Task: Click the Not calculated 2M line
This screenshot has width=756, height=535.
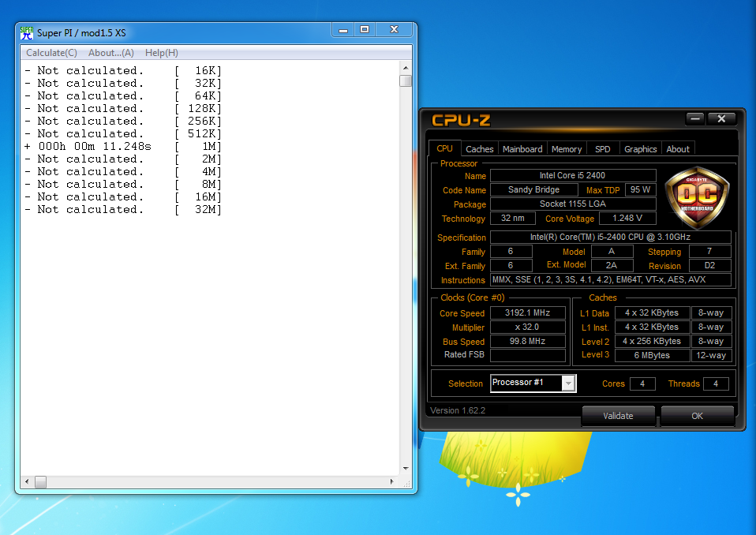Action: (122, 159)
